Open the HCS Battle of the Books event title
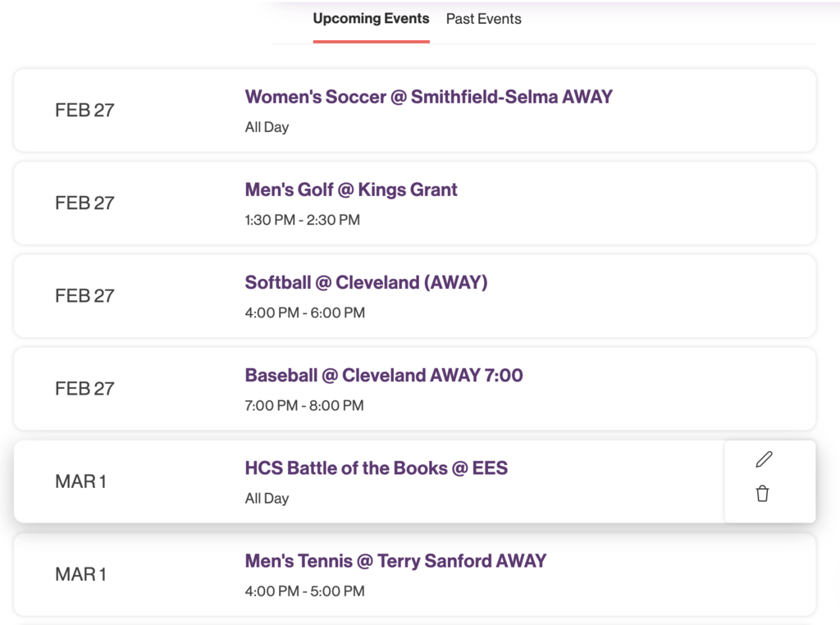 (376, 468)
